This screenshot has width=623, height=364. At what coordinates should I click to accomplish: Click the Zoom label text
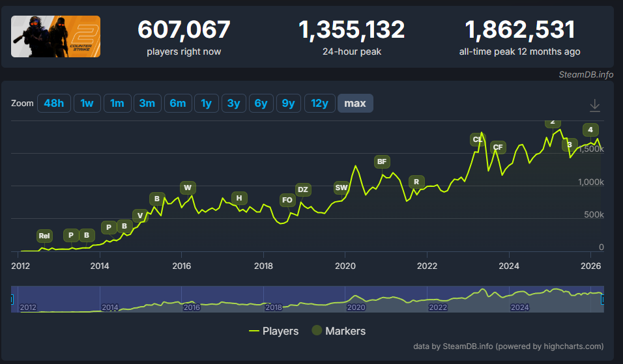coord(22,103)
